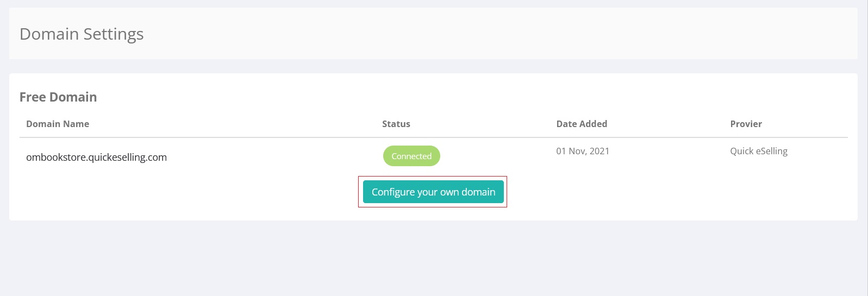Image resolution: width=868 pixels, height=296 pixels.
Task: Open the ombookstore.quickeselling.com domain entry
Action: coord(96,157)
